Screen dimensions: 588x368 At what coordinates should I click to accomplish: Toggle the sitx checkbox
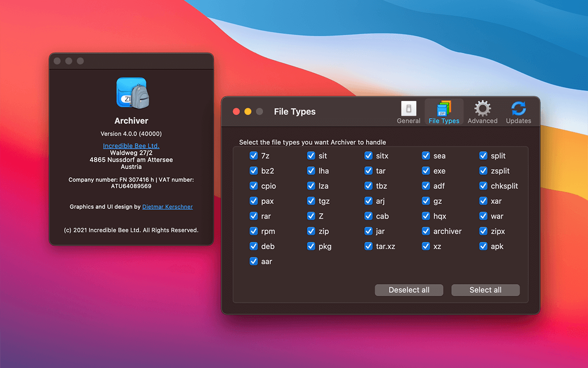[x=368, y=156]
